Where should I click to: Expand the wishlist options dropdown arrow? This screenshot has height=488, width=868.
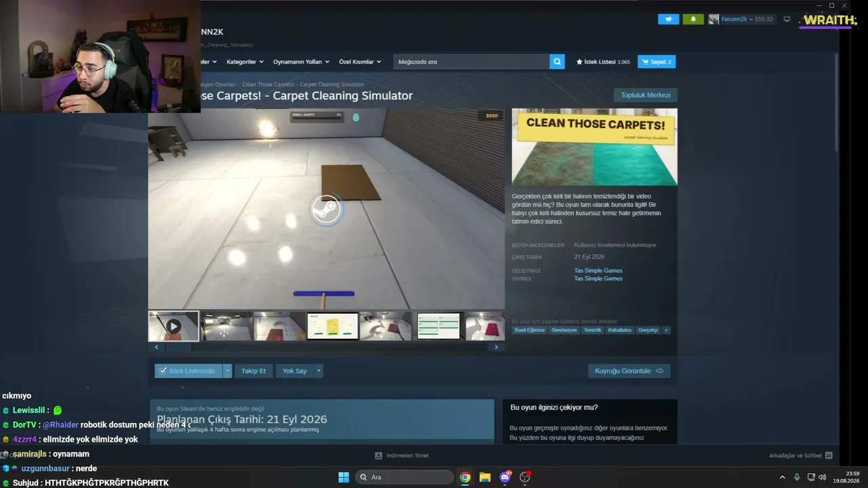click(x=227, y=371)
